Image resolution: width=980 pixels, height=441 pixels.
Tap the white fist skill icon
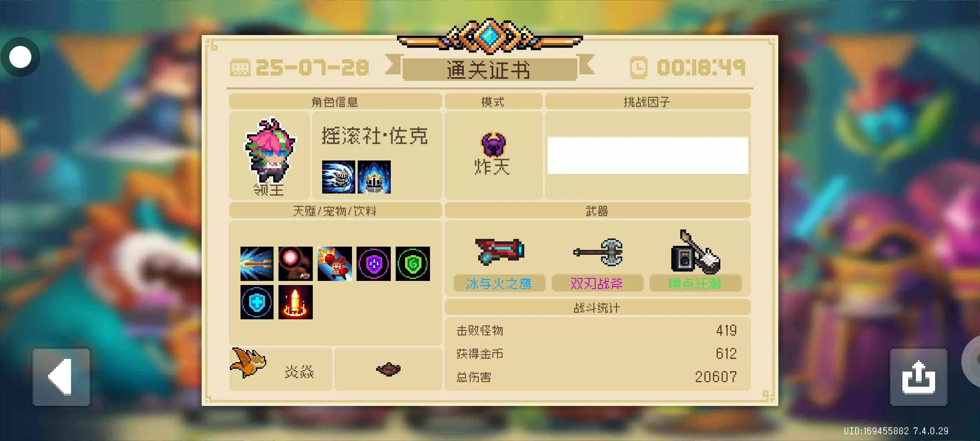click(338, 177)
